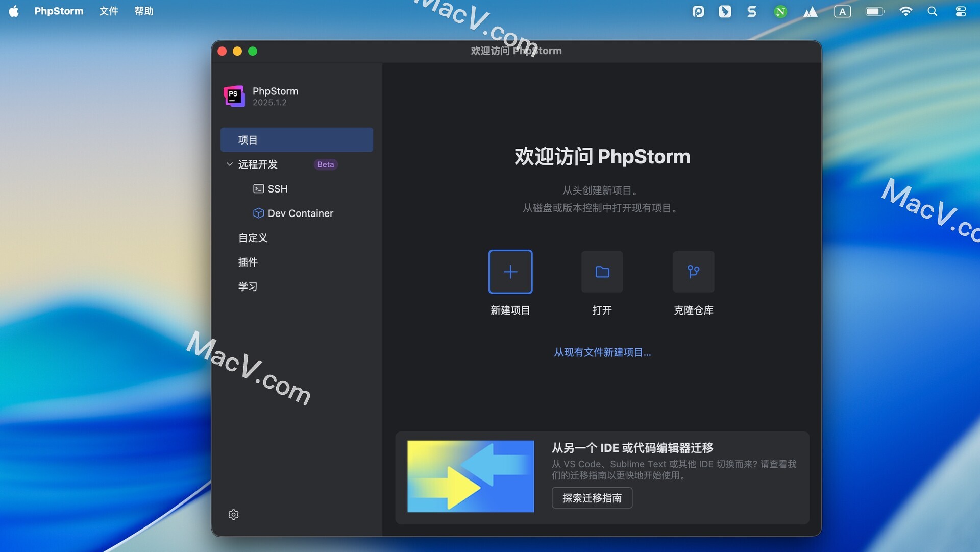This screenshot has height=552, width=980.
Task: Open Control Center in menu bar
Action: point(961,11)
